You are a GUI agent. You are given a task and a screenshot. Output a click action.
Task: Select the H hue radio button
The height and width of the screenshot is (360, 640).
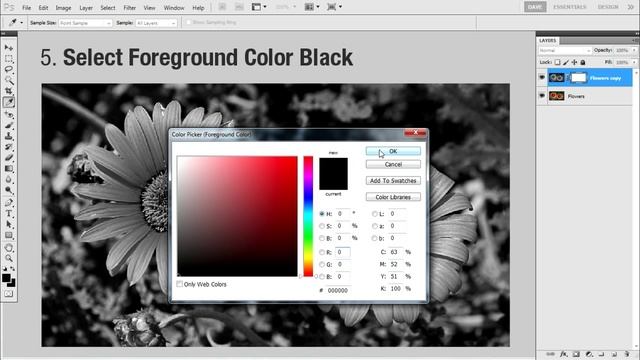click(322, 214)
